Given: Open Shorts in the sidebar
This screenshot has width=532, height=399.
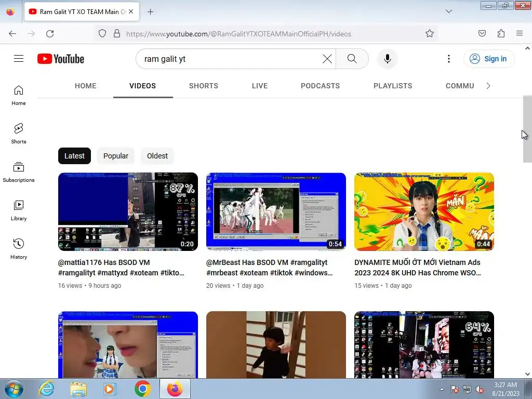Looking at the screenshot, I should coord(19,134).
